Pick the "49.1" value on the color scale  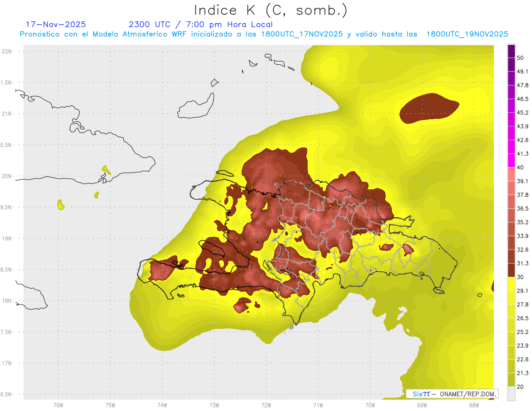[x=522, y=71]
